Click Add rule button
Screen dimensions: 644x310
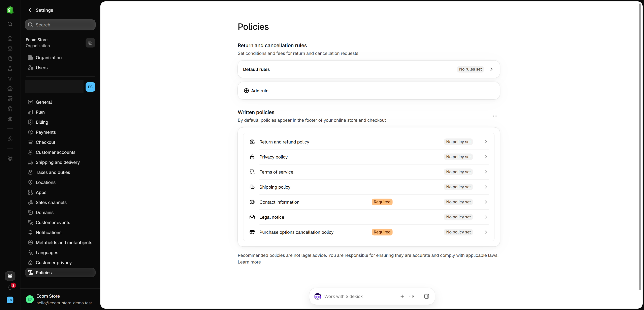pos(368,91)
